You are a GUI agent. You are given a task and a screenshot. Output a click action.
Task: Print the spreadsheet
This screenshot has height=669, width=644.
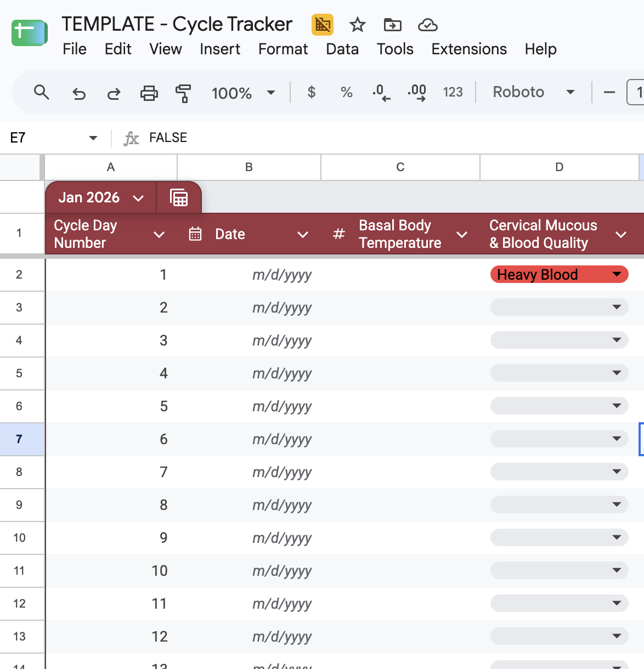click(149, 93)
